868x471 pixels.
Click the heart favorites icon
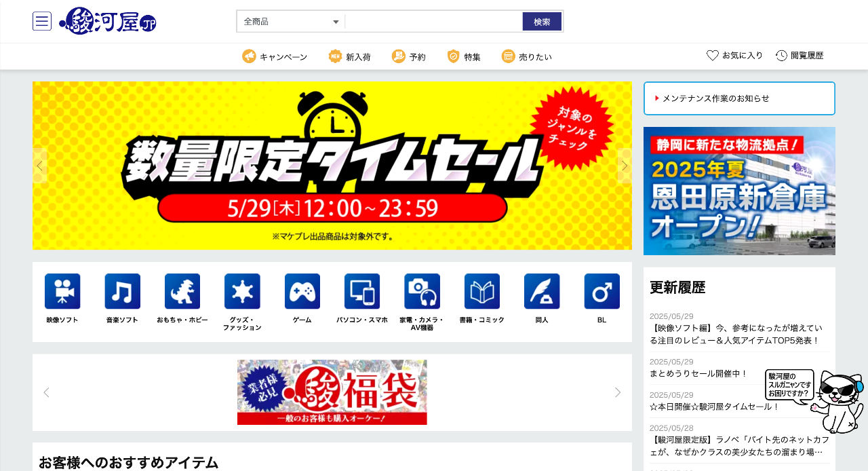(x=713, y=56)
